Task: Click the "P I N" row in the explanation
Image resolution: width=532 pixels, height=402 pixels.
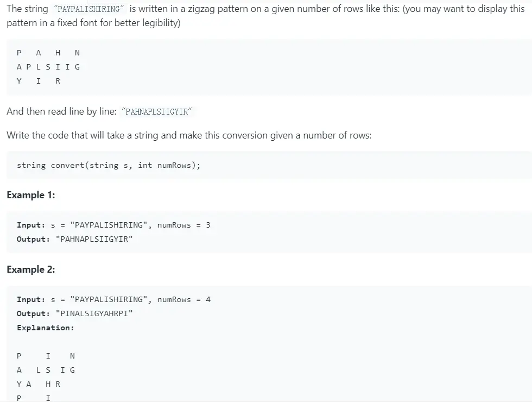Action: pos(46,356)
